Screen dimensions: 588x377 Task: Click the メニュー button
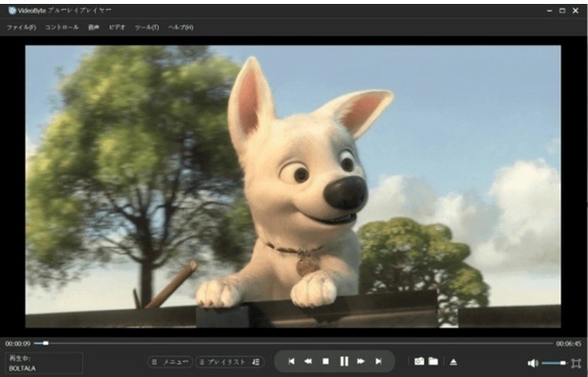pyautogui.click(x=171, y=361)
